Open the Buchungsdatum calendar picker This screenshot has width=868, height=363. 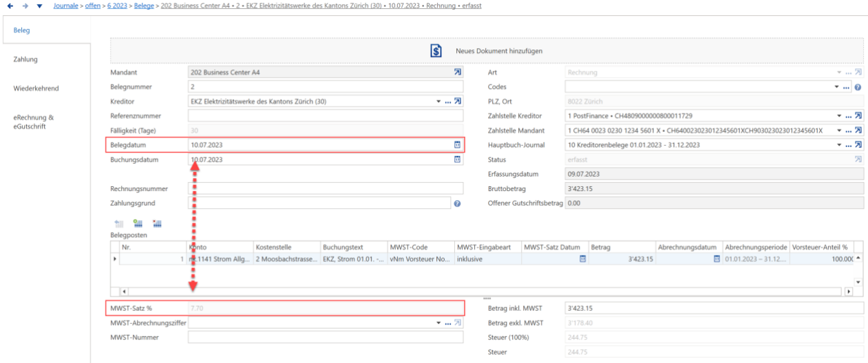tap(457, 159)
